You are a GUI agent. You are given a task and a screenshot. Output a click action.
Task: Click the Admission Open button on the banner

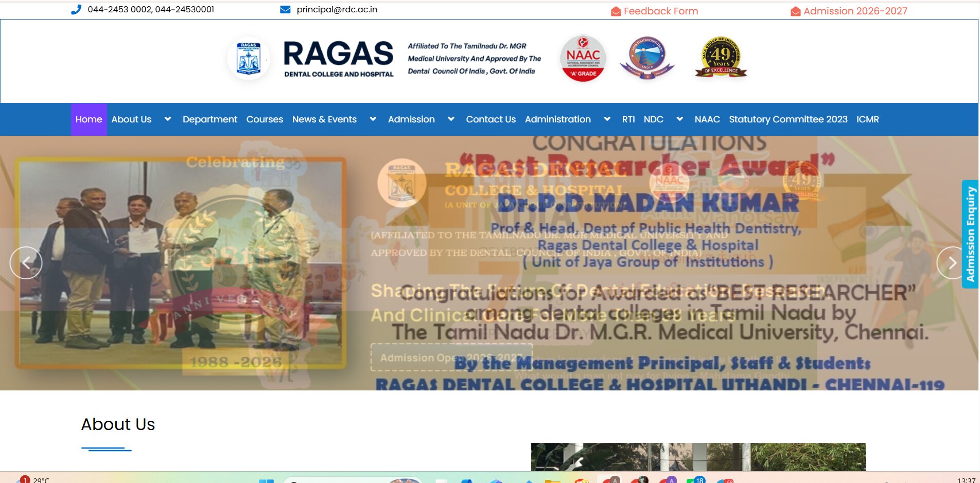point(451,357)
